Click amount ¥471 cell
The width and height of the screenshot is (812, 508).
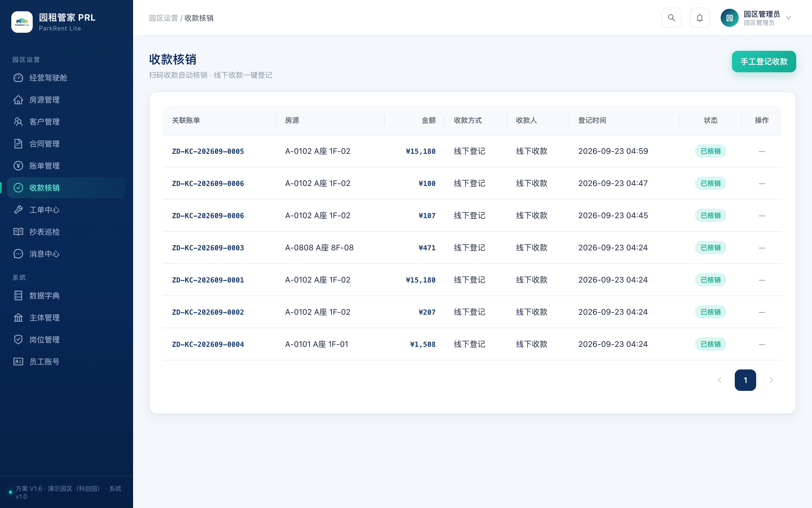coord(427,248)
